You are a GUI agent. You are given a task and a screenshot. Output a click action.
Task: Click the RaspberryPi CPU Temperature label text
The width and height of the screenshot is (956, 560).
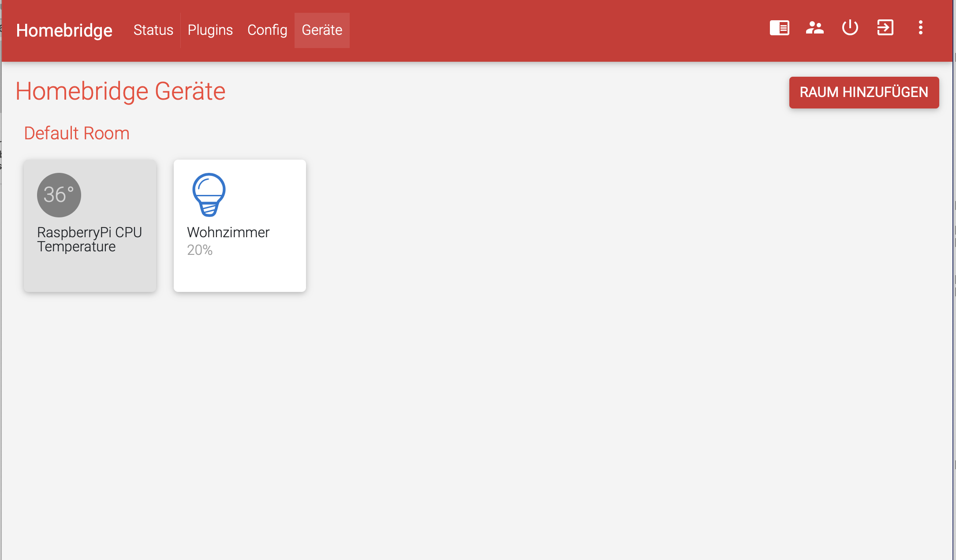[x=89, y=239]
